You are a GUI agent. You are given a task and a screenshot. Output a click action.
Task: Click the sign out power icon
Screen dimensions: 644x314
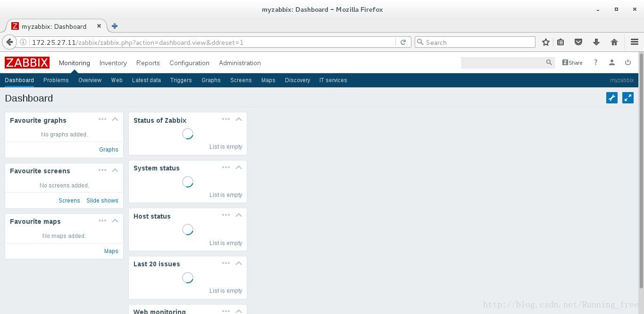(628, 62)
